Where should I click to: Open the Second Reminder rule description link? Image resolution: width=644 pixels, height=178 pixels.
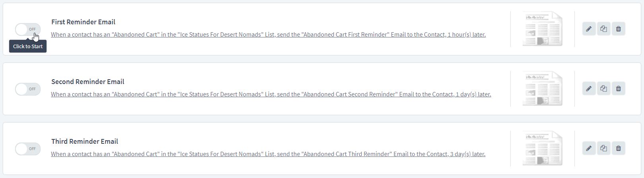pyautogui.click(x=271, y=94)
